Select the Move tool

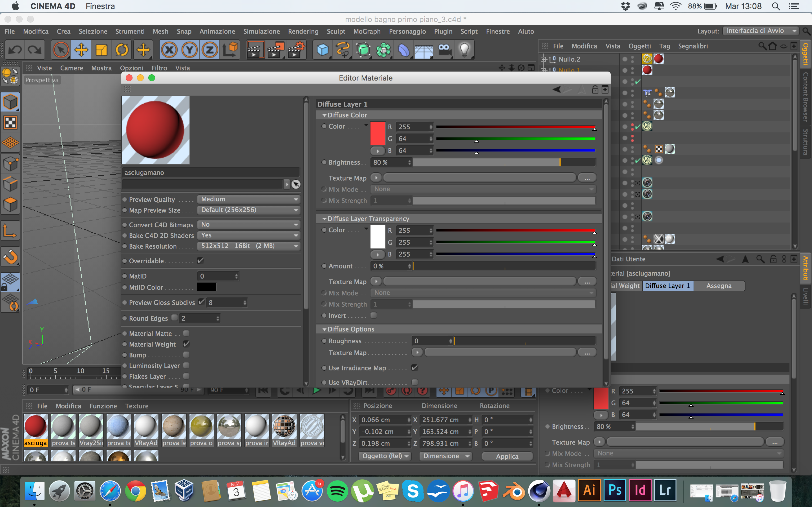pos(81,50)
